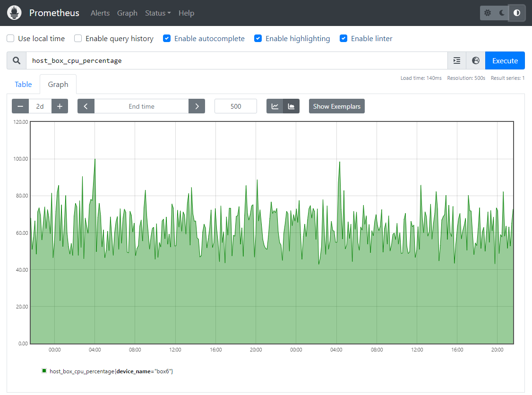Open the Alerts page
This screenshot has width=532, height=395.
(100, 13)
